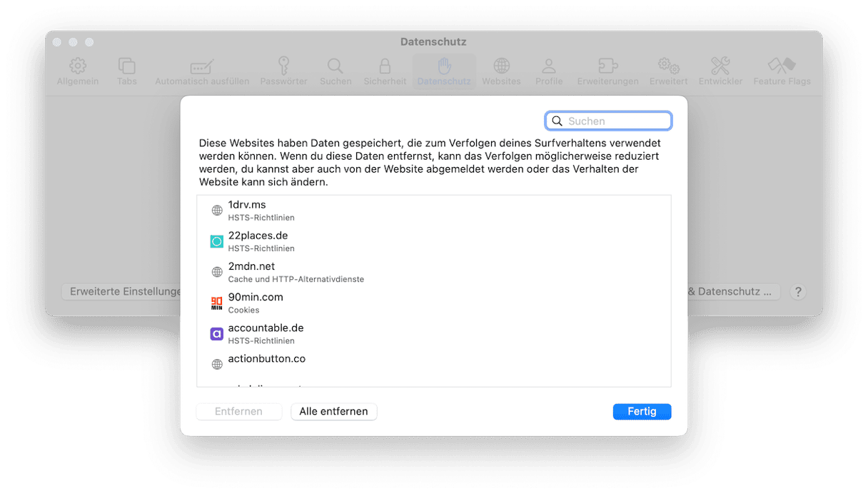Open the Passwörter key icon
The image size is (868, 496).
click(284, 72)
